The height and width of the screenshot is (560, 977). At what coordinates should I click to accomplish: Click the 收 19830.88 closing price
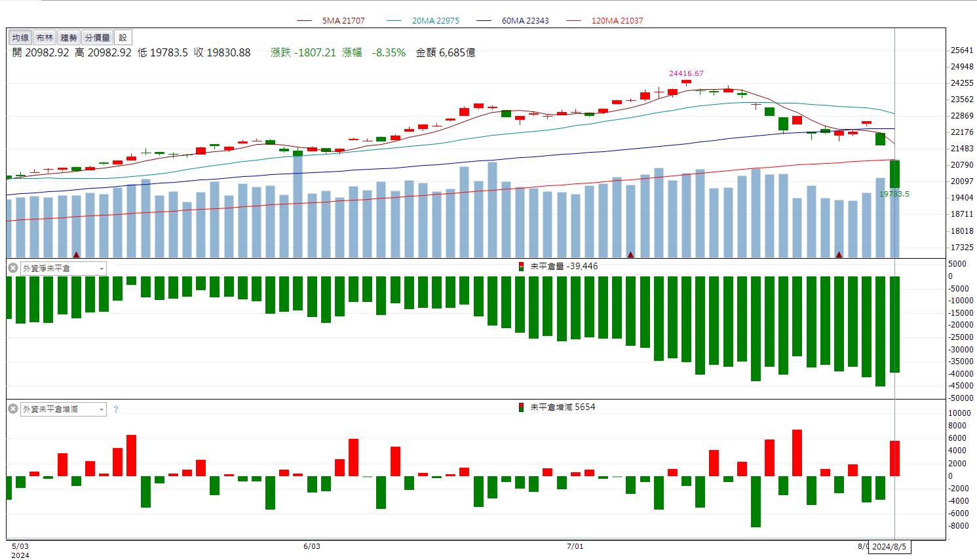[222, 52]
